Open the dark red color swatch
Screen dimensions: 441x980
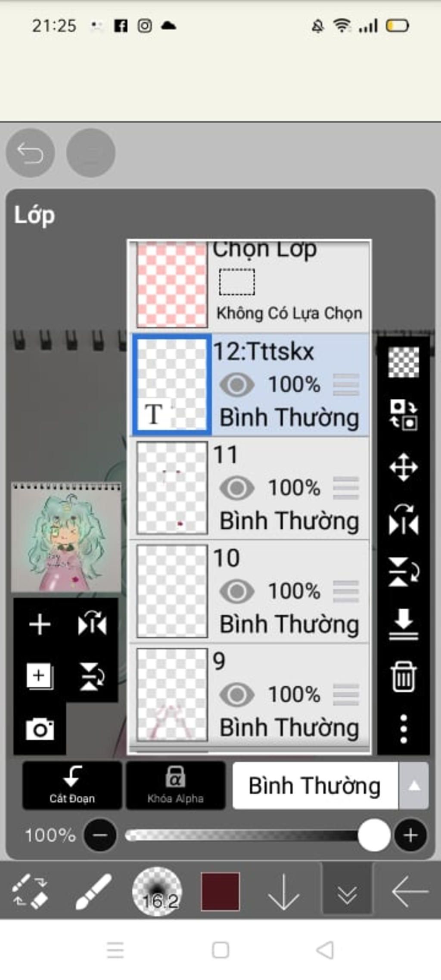[x=220, y=891]
